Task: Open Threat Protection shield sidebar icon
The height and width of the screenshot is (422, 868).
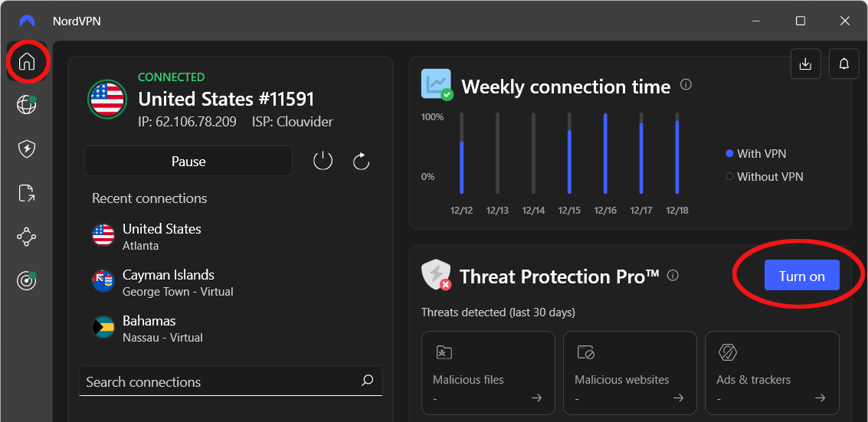Action: pyautogui.click(x=27, y=149)
